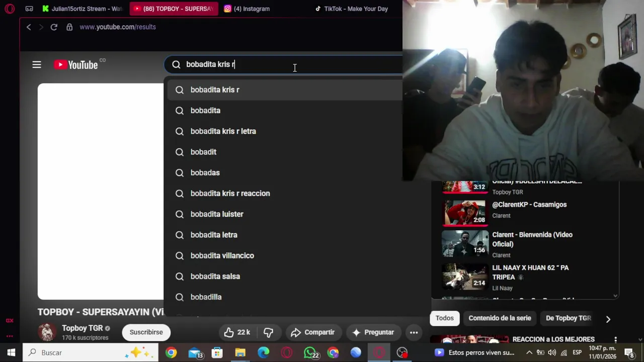
Task: Open File Explorer from the taskbar
Action: point(240,352)
